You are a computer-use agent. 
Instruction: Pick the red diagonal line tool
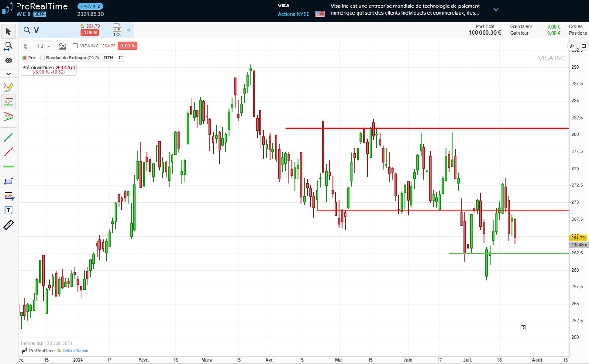click(8, 151)
